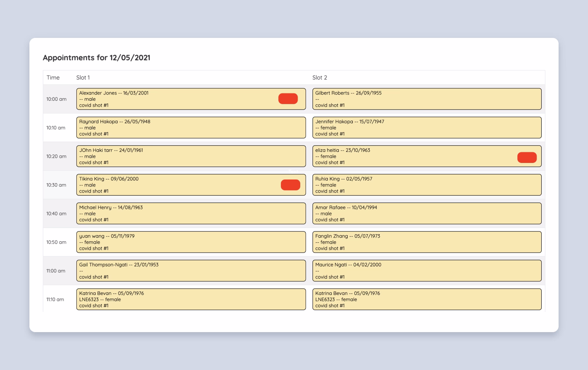Open Katrina Bevan card in Slot 2

427,299
